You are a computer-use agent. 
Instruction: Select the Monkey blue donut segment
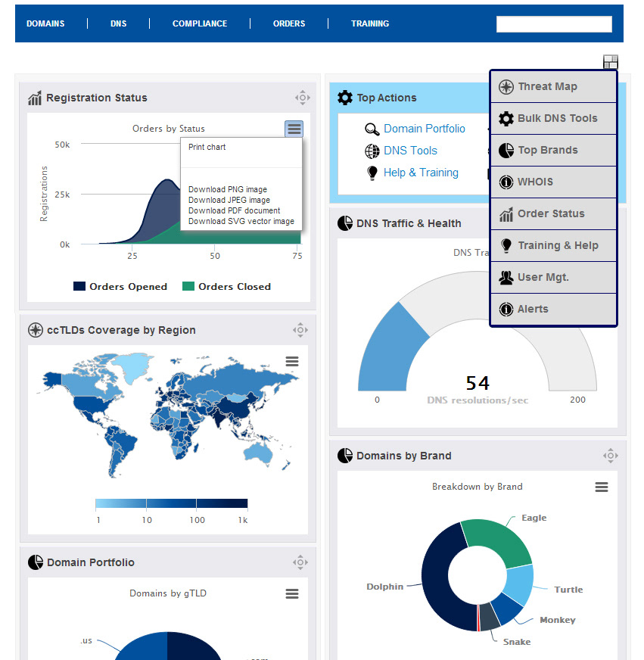[507, 609]
